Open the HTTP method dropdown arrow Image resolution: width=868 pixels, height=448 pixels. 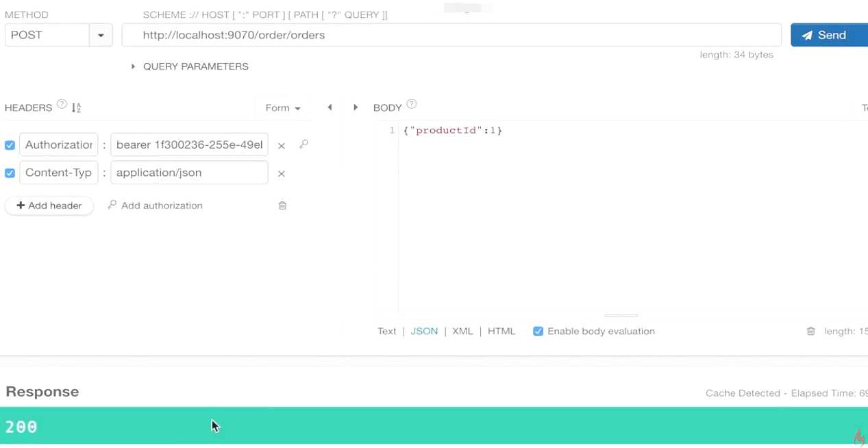pos(101,35)
